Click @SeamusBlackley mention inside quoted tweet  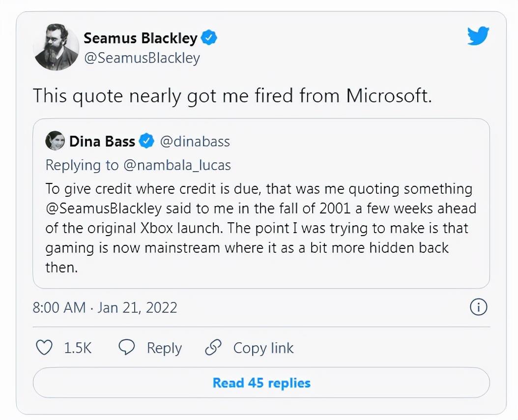point(104,209)
